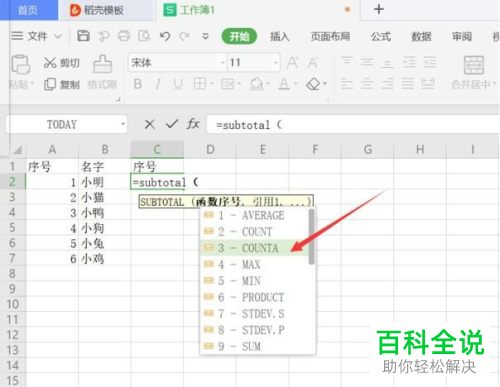Viewport: 500px width, 387px height.
Task: Toggle Italic formatting
Action: pyautogui.click(x=158, y=84)
